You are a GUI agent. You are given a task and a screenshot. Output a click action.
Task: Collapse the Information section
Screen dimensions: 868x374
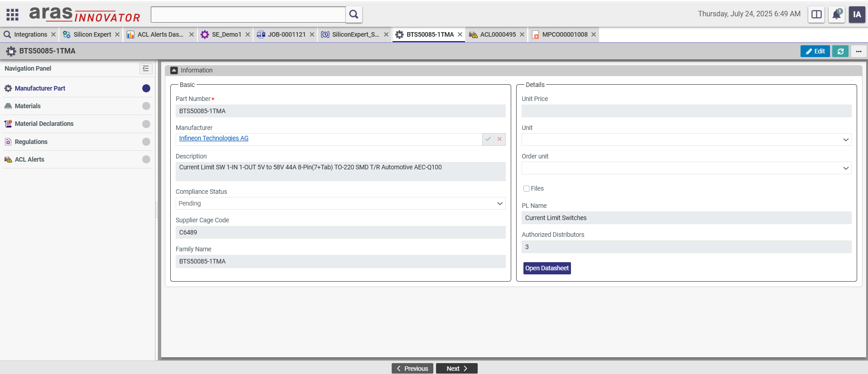coord(174,70)
